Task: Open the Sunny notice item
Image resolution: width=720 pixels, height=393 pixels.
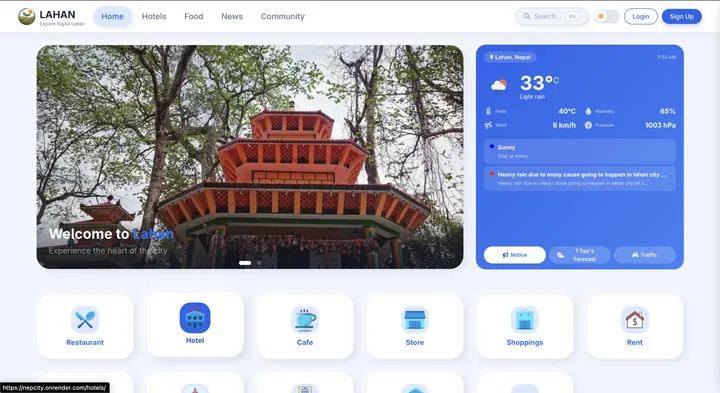Action: click(579, 152)
